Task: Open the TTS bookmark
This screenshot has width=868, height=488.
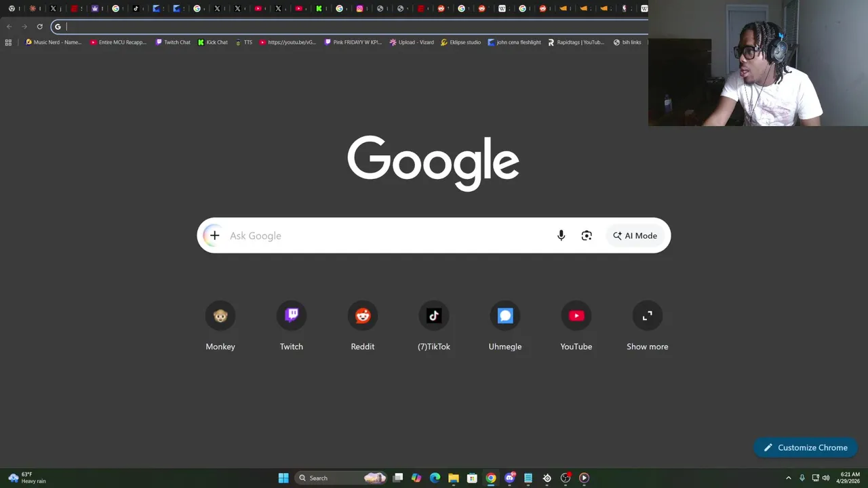Action: coord(243,42)
